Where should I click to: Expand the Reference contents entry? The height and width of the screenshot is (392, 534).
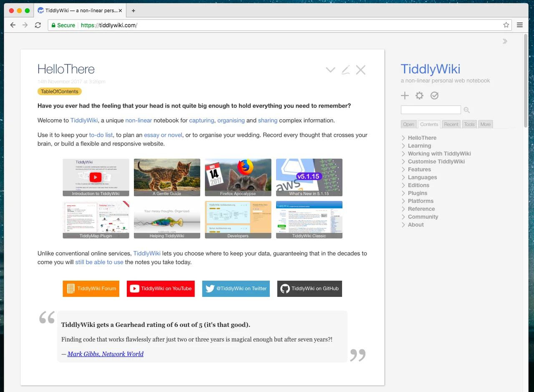pyautogui.click(x=403, y=209)
